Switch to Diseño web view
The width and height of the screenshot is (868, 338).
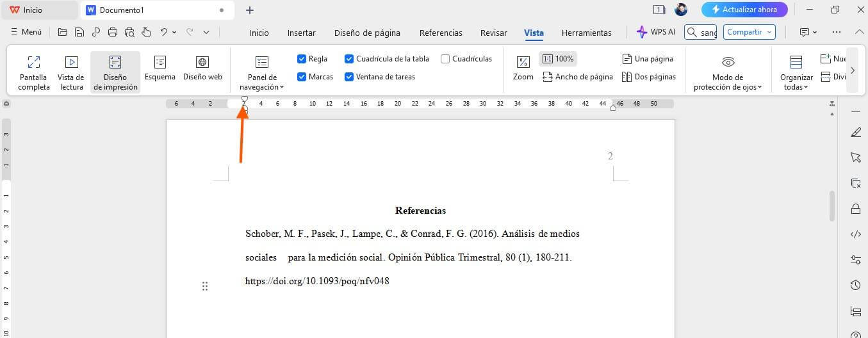pos(202,67)
